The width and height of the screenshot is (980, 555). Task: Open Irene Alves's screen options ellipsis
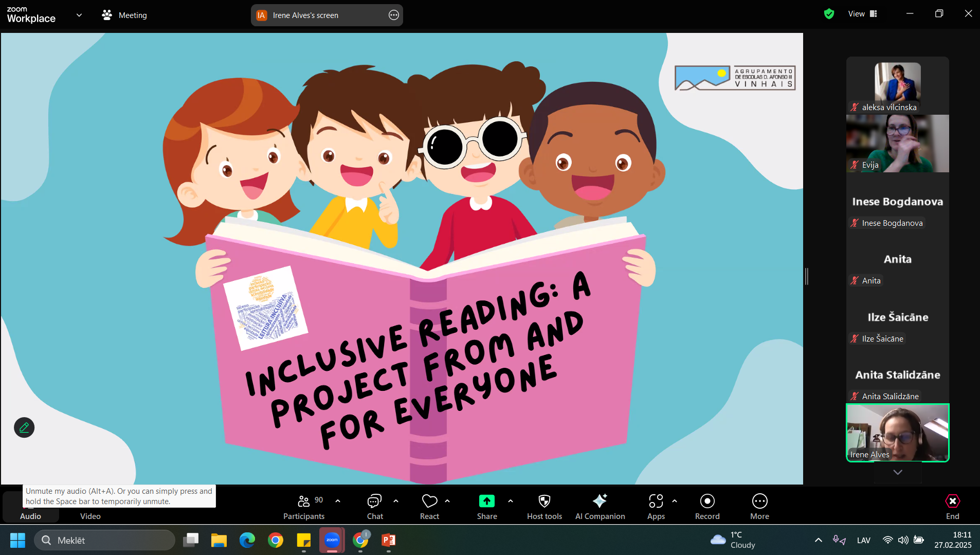tap(394, 15)
